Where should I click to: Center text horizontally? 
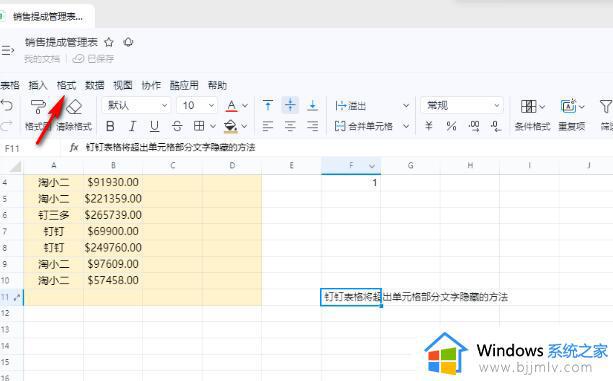(x=290, y=126)
